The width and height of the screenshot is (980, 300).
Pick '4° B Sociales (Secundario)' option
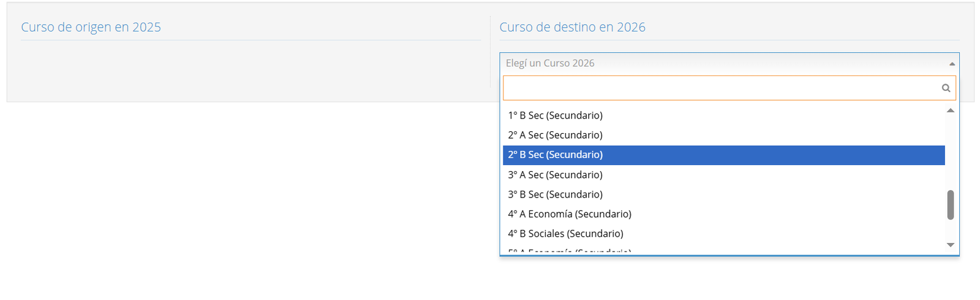tap(565, 234)
